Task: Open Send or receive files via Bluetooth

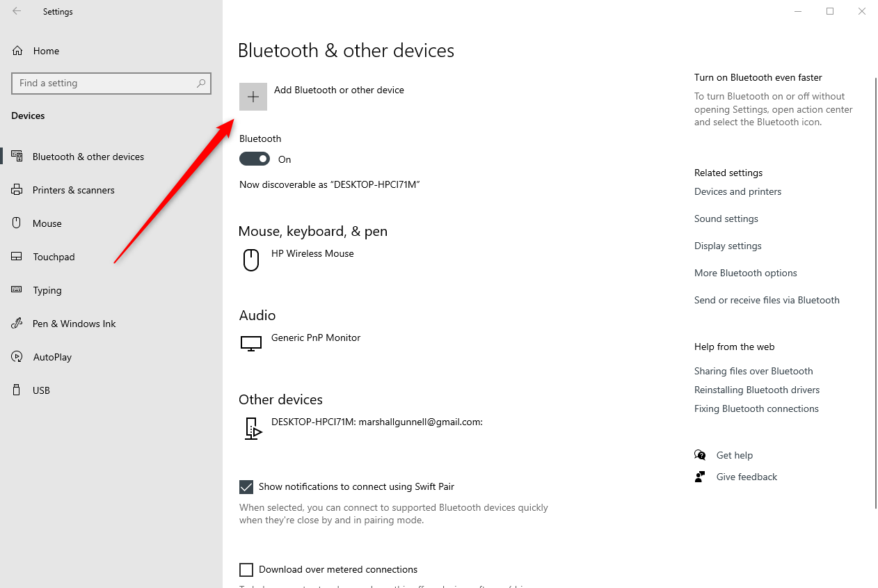Action: (x=767, y=299)
